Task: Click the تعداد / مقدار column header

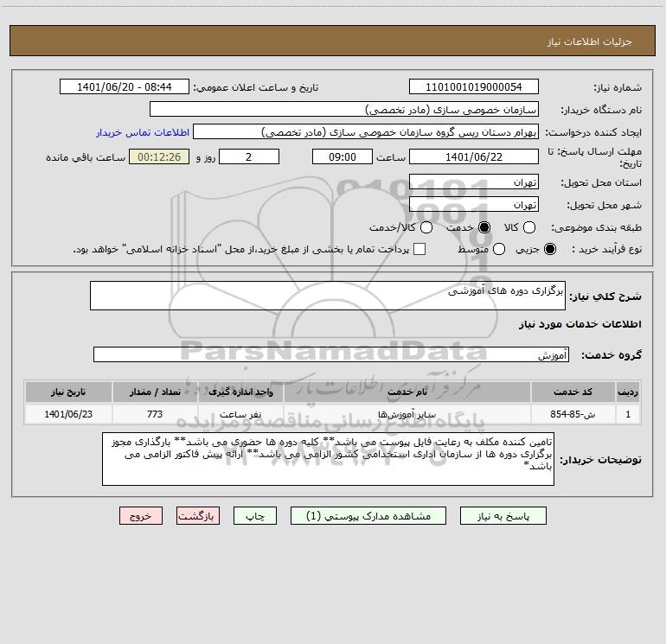Action: click(155, 392)
